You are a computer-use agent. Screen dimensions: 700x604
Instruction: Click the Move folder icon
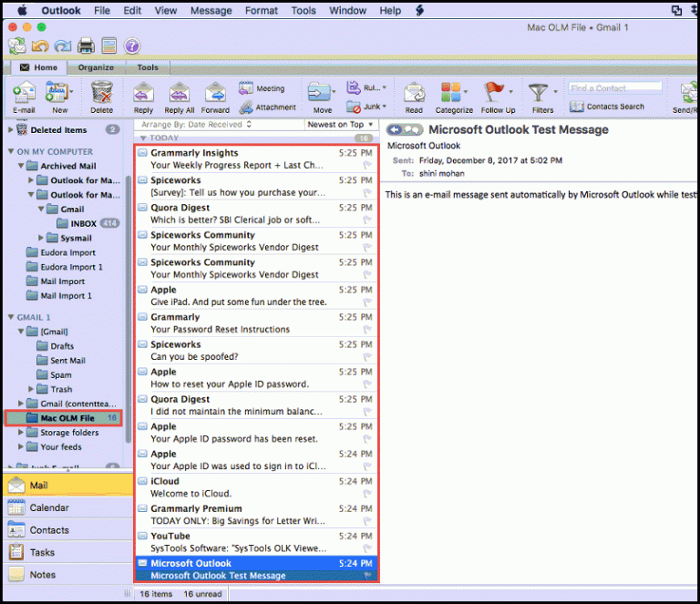pos(322,97)
